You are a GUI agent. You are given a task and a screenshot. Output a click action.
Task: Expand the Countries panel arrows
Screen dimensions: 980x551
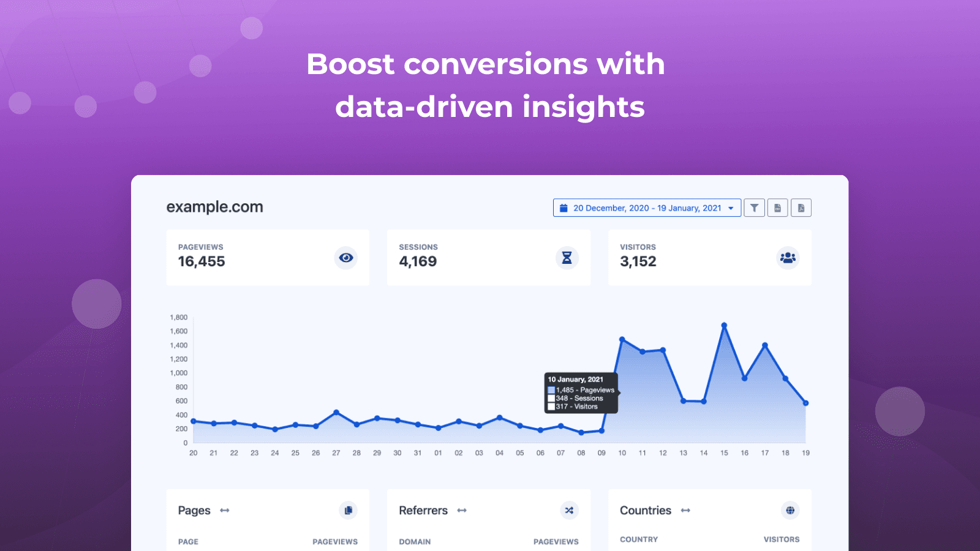pyautogui.click(x=687, y=510)
